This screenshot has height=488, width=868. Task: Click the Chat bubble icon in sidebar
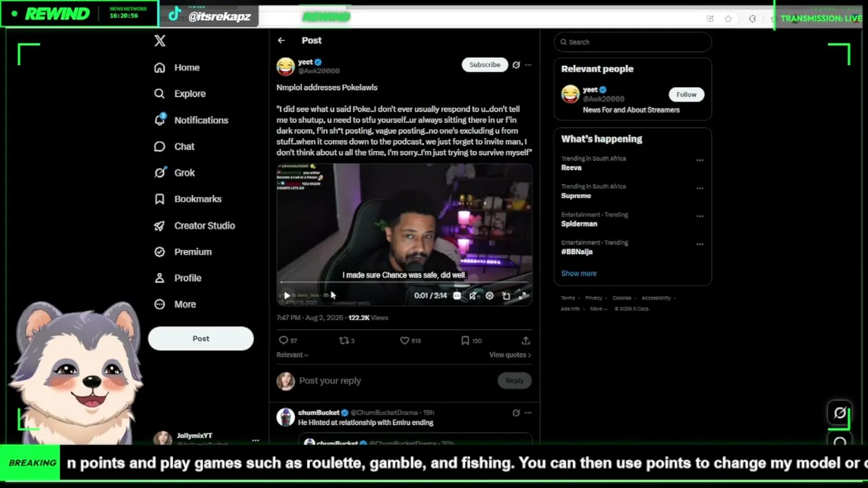pos(159,146)
